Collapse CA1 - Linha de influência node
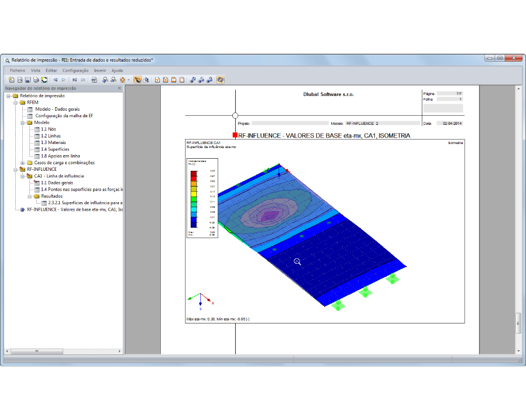 (x=22, y=176)
